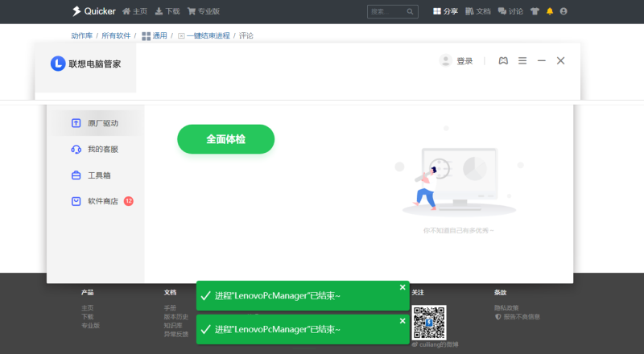Select 我的客服 in the sidebar
Image resolution: width=644 pixels, height=354 pixels.
(96, 149)
